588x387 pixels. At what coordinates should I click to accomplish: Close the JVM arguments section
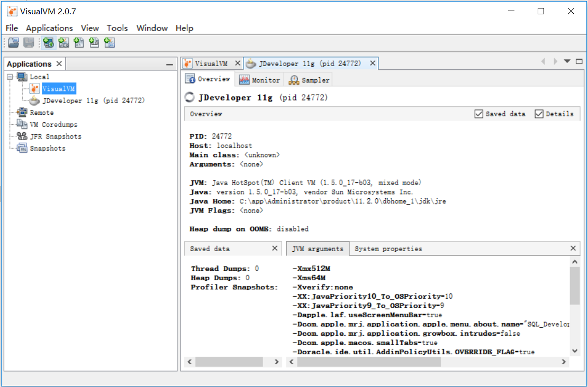[573, 248]
